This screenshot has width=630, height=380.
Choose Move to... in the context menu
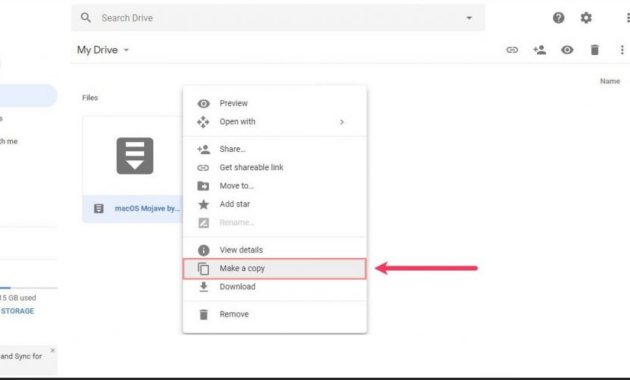pyautogui.click(x=275, y=186)
